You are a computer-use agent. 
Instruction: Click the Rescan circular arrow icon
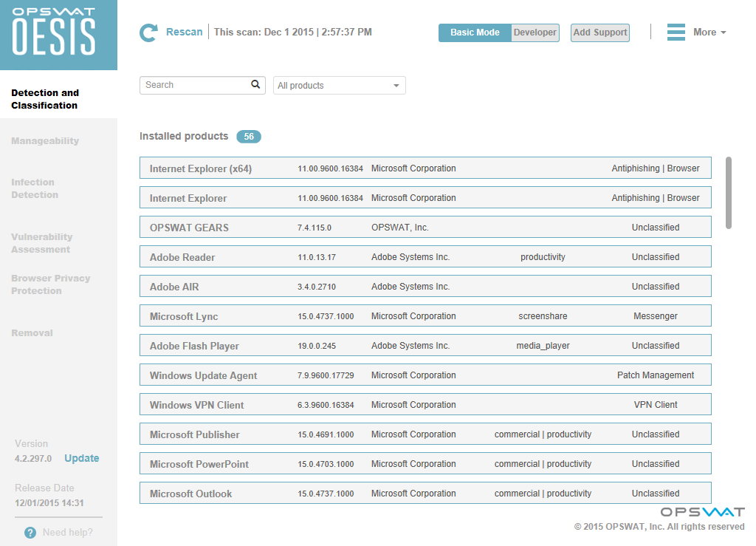pyautogui.click(x=148, y=33)
